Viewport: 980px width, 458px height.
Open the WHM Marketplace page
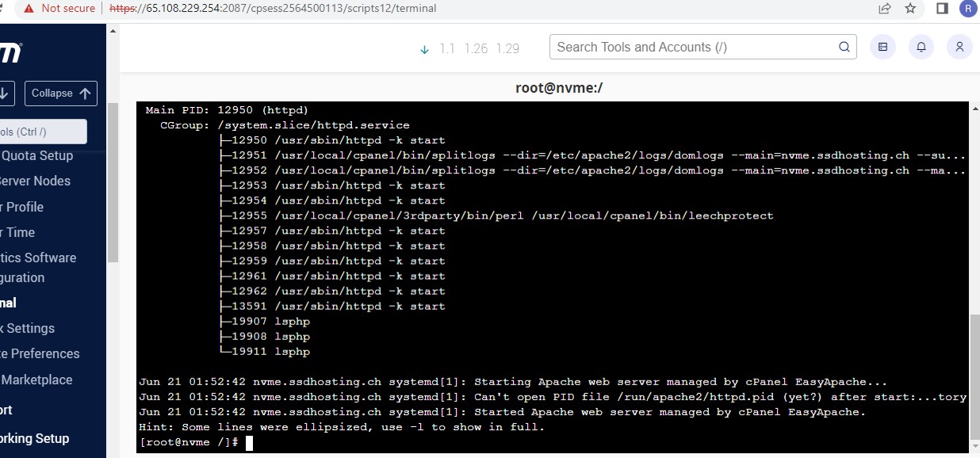point(36,380)
